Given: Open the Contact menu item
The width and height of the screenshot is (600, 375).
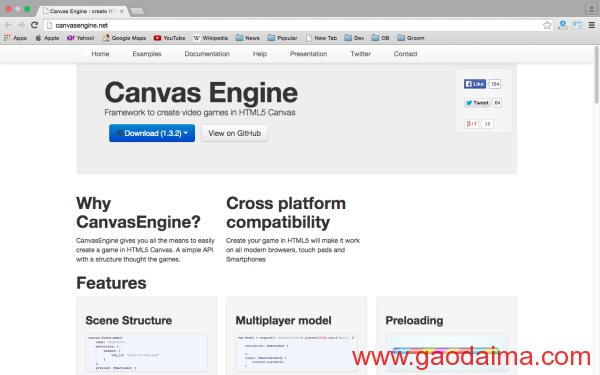Looking at the screenshot, I should 406,54.
